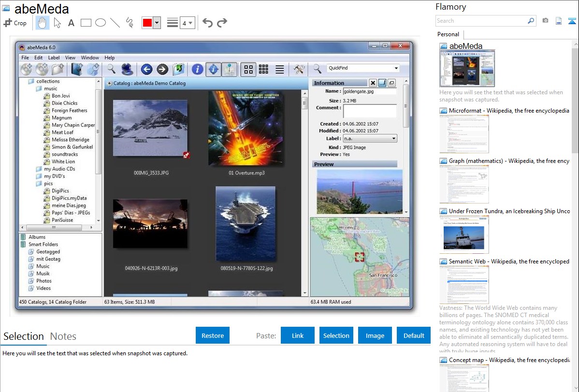Open the line width dropdown showing 4
Screen dimensions: 579x392
pos(187,23)
